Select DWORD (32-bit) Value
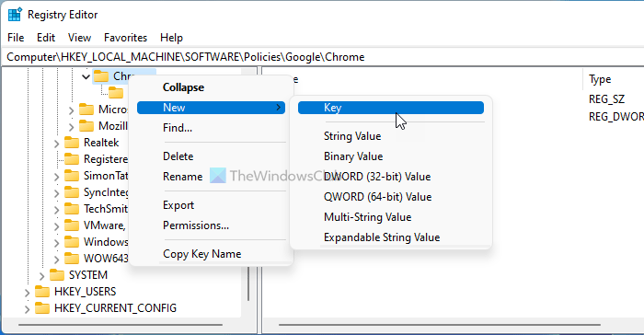This screenshot has height=335, width=644. [391, 177]
